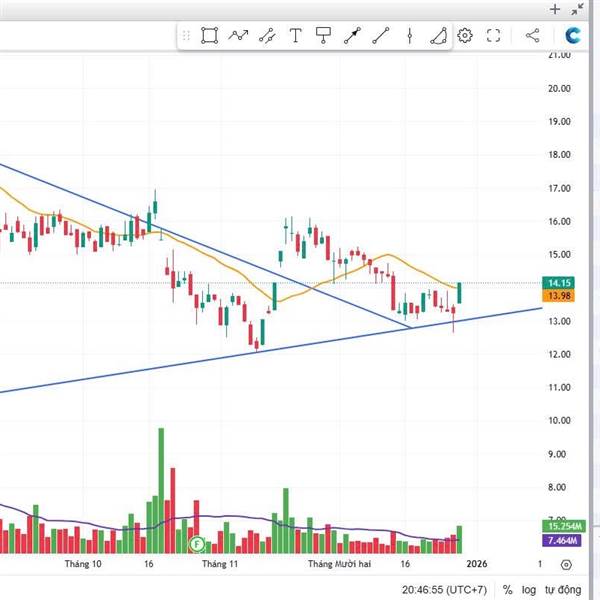Click the blue C logo icon

click(x=573, y=36)
